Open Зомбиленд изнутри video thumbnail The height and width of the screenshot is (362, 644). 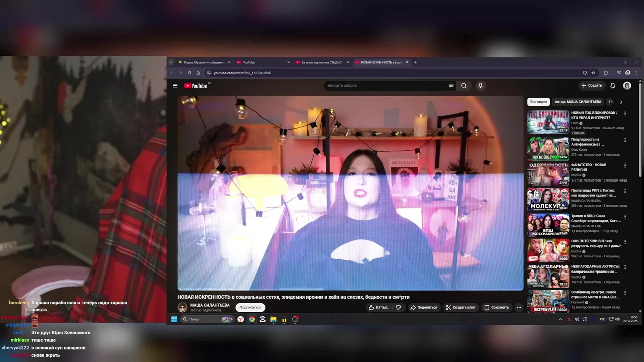click(548, 301)
